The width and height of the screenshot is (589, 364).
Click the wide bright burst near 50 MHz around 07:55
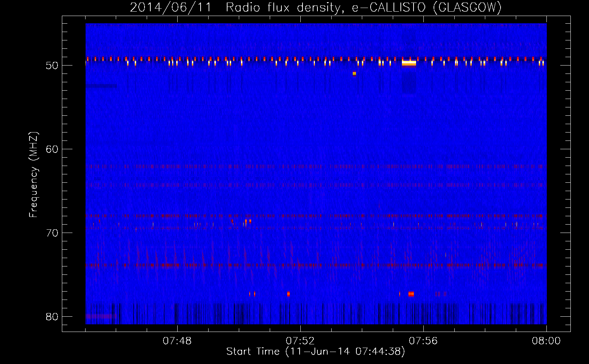click(x=409, y=63)
